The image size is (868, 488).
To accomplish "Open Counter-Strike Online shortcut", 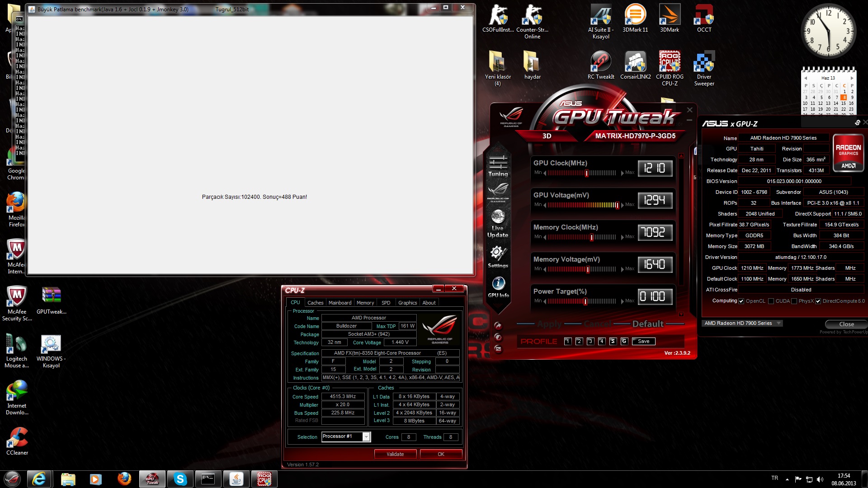I will click(x=532, y=22).
